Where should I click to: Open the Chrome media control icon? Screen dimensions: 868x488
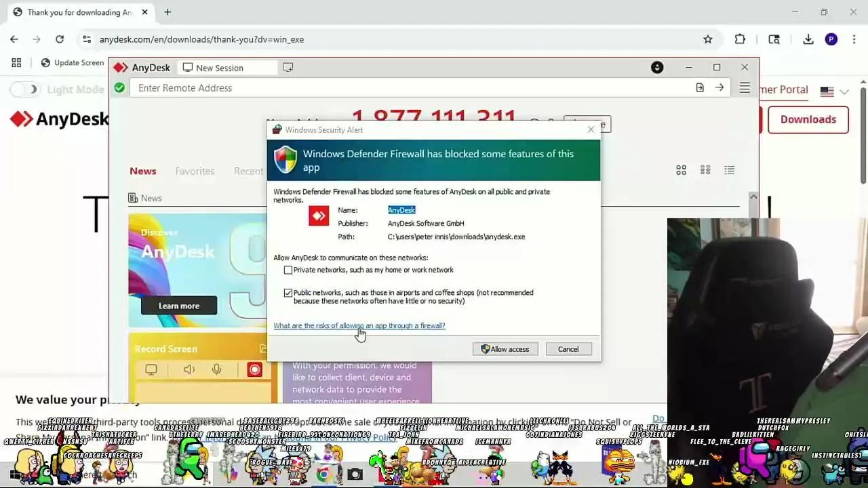(774, 39)
